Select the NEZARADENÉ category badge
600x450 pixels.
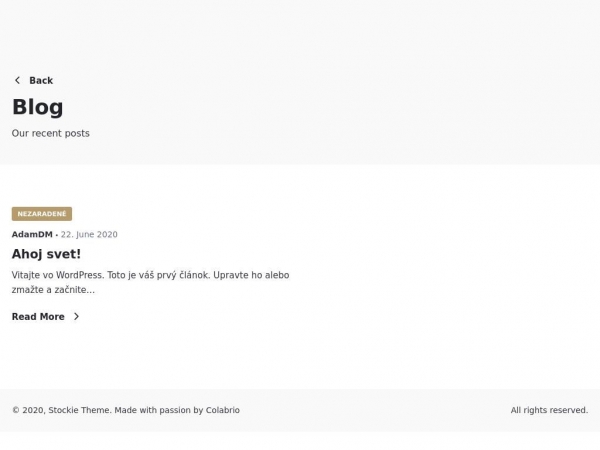42,214
